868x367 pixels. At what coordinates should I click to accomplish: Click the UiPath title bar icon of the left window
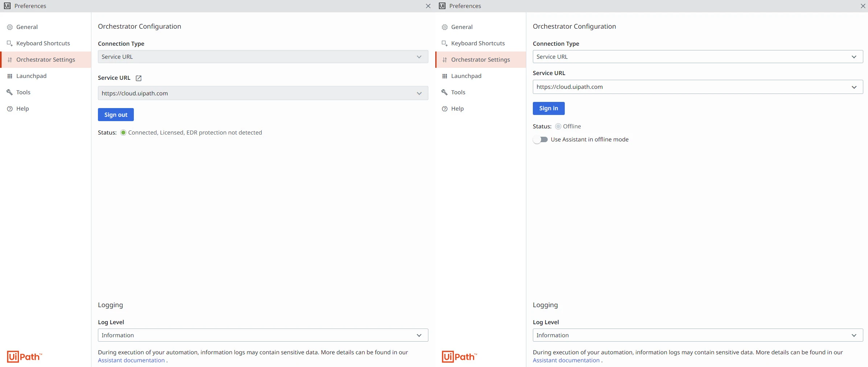pyautogui.click(x=7, y=6)
